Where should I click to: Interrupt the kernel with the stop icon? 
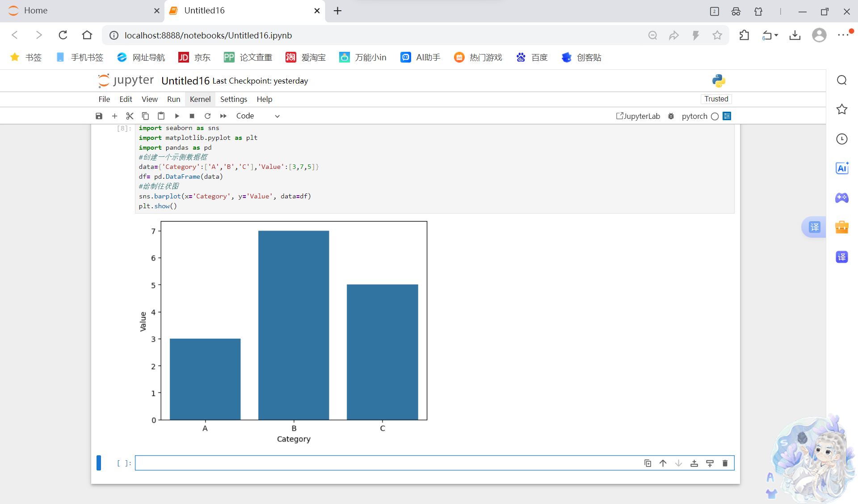click(192, 116)
